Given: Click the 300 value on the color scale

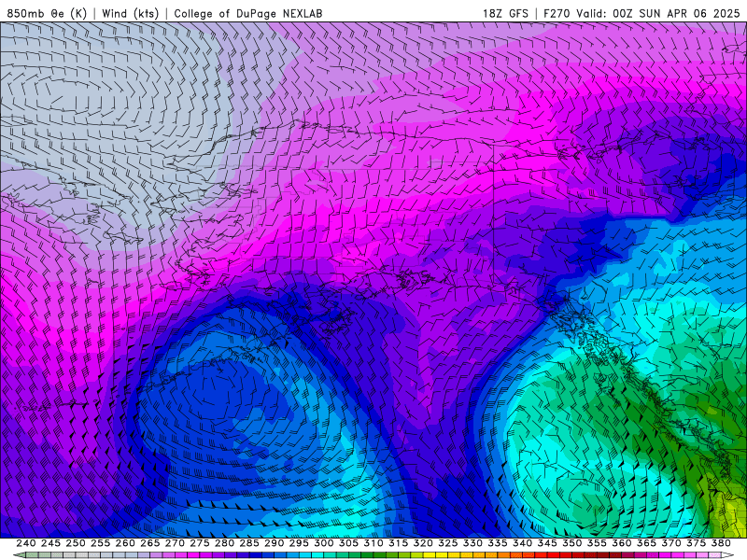Looking at the screenshot, I should [x=323, y=543].
